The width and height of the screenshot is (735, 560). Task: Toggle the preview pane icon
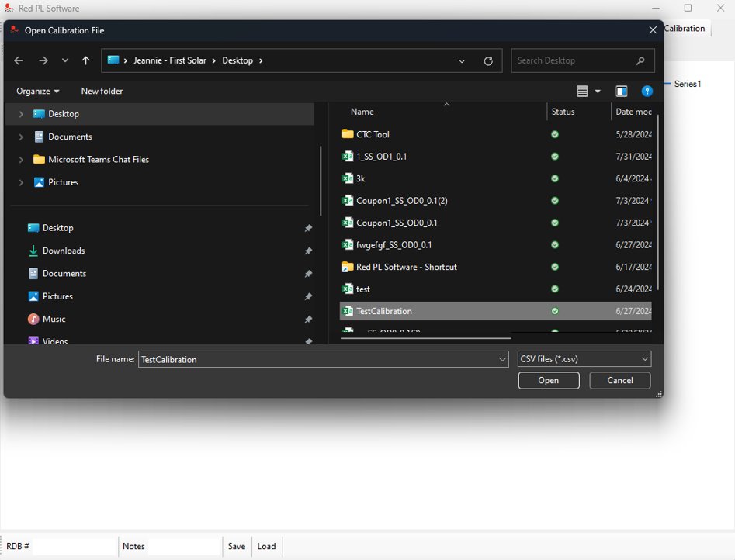621,91
